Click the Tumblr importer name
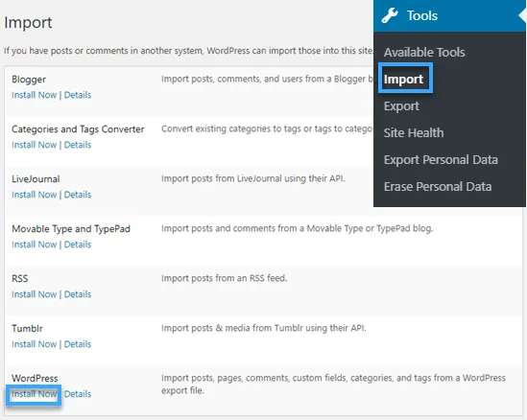The width and height of the screenshot is (527, 420). pos(27,328)
